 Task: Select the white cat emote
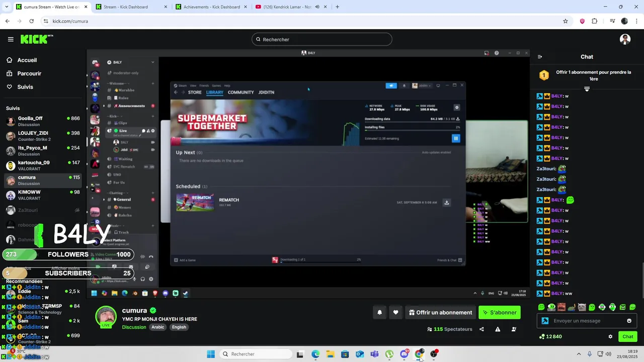click(x=582, y=307)
